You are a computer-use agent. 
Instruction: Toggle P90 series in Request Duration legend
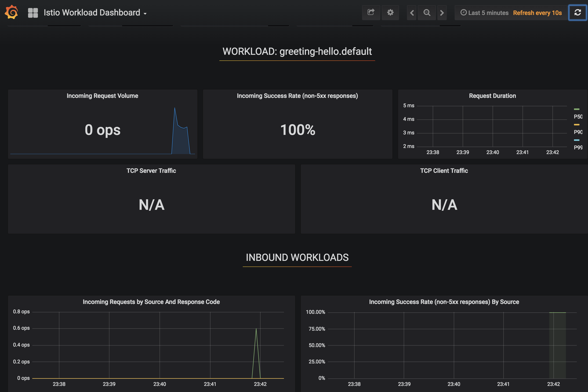(578, 132)
